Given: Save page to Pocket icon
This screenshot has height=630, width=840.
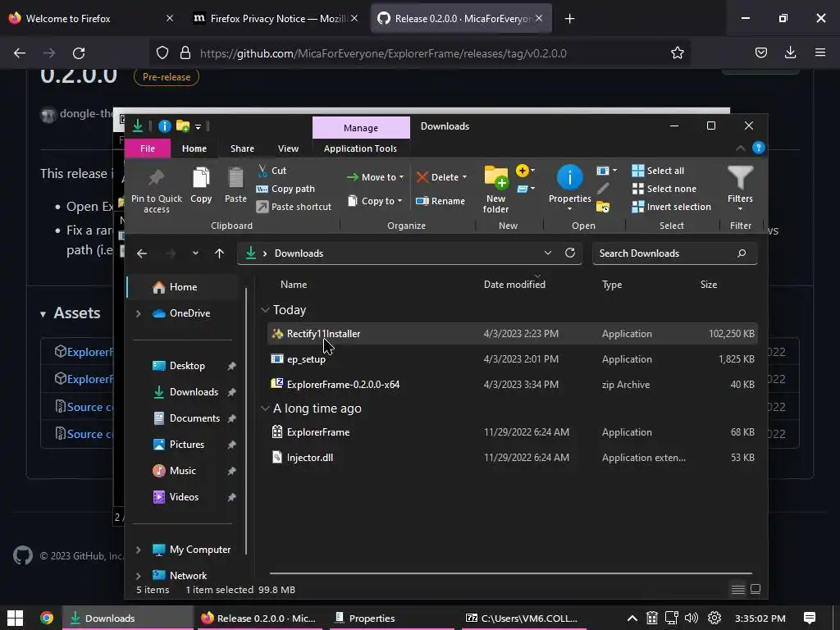Looking at the screenshot, I should pos(760,52).
